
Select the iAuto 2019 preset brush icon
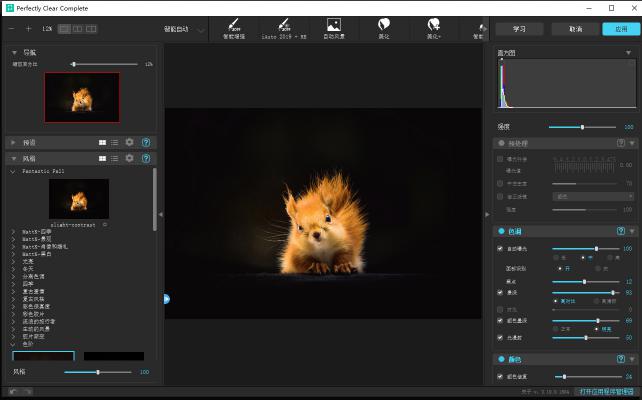(x=284, y=26)
